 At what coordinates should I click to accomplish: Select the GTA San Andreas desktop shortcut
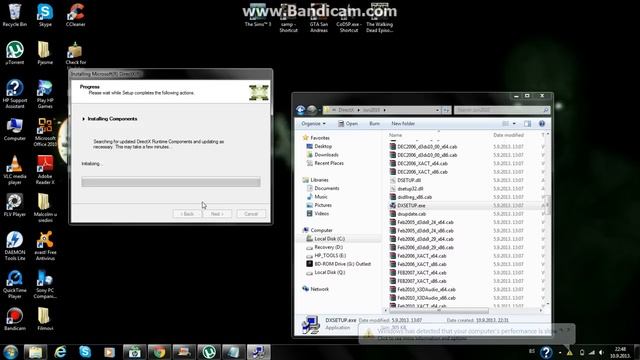[x=319, y=18]
